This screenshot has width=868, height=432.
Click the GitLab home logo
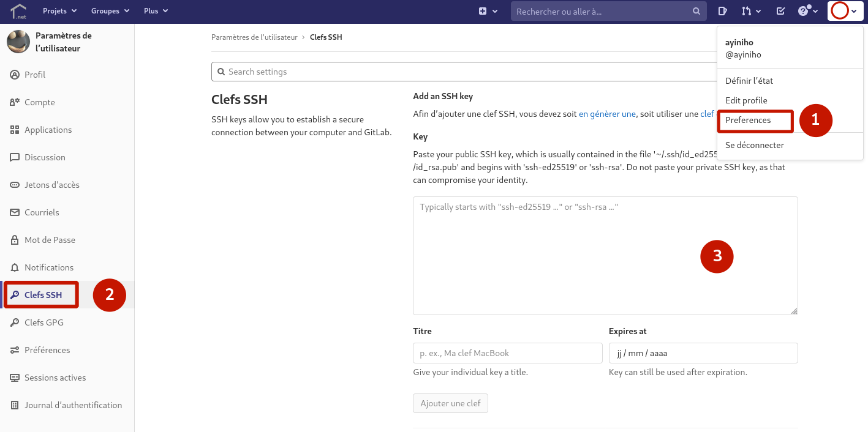pos(18,11)
